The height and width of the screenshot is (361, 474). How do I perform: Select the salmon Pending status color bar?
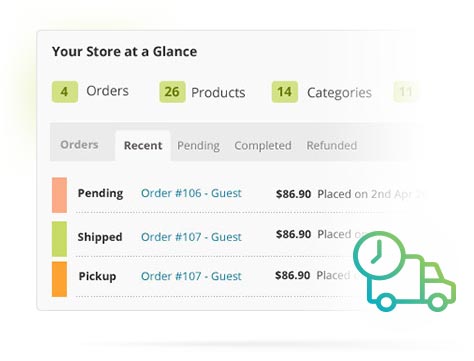pyautogui.click(x=59, y=195)
